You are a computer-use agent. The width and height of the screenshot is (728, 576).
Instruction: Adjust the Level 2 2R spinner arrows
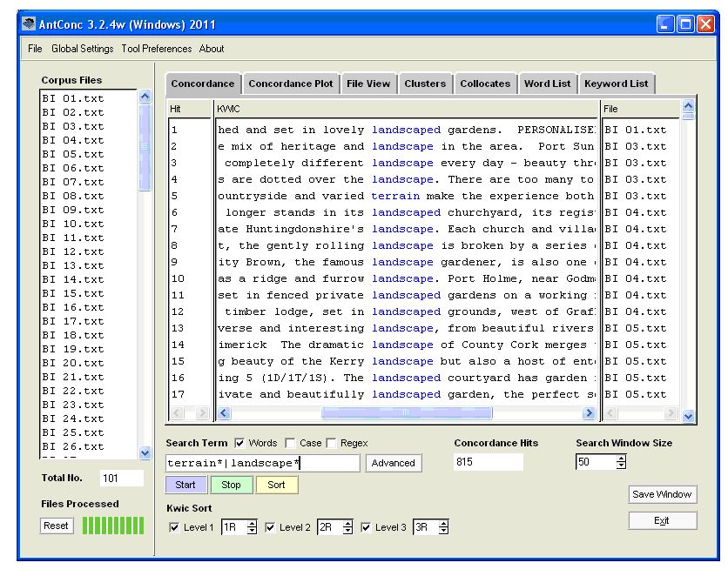(x=347, y=527)
